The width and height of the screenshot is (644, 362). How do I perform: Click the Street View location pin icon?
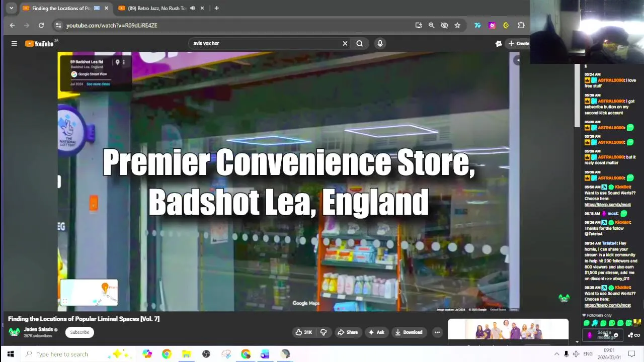(117, 62)
